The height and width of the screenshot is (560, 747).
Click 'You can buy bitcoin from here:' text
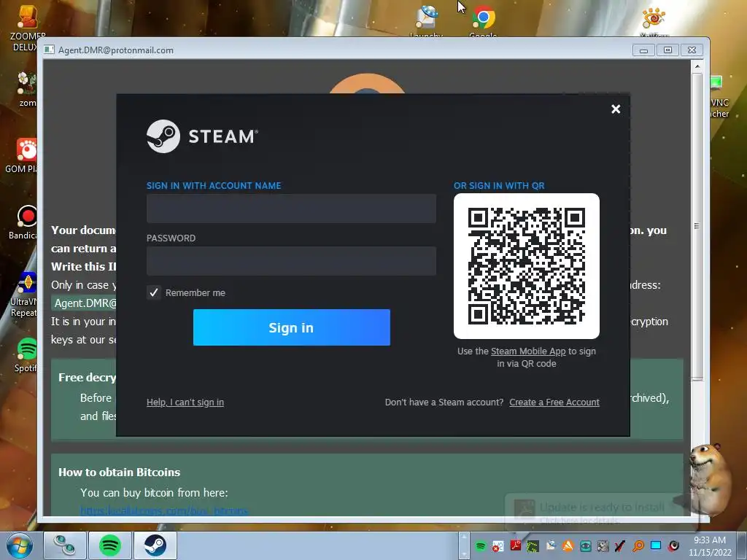coord(154,493)
